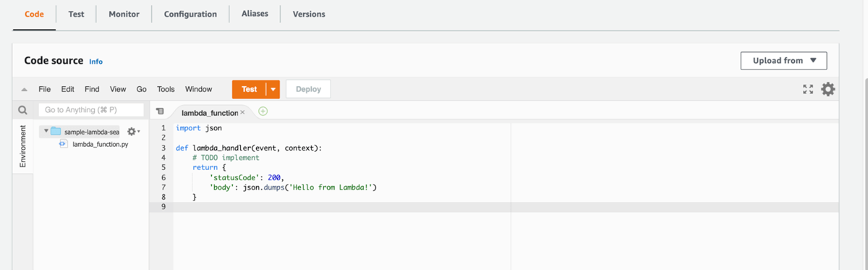Open the editor settings gear icon

click(828, 89)
